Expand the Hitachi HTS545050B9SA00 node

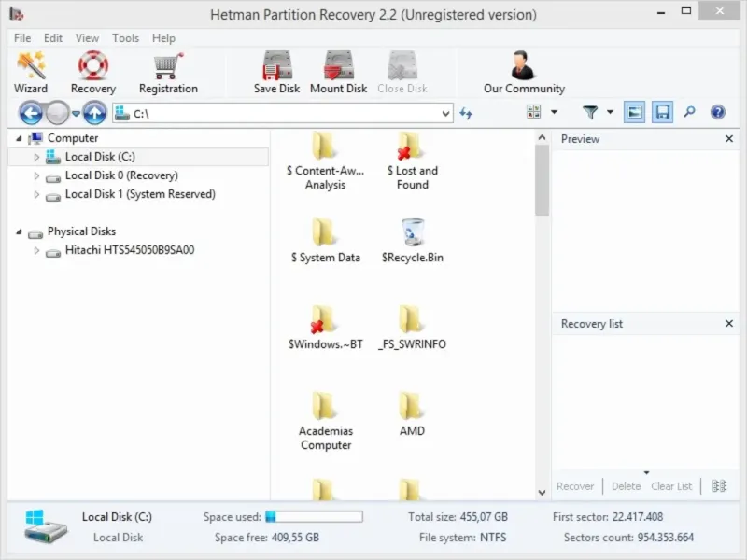pos(36,250)
